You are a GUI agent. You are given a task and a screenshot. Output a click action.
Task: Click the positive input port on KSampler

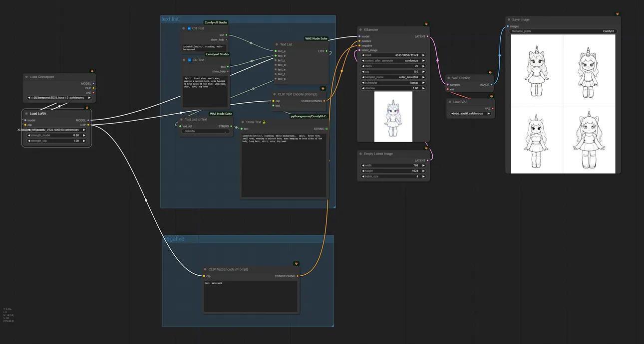pyautogui.click(x=359, y=41)
